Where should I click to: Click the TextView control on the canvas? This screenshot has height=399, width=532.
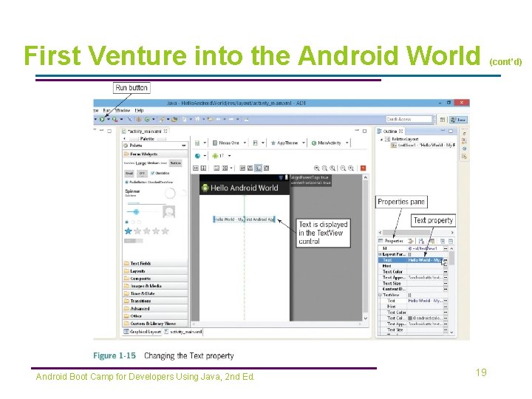pyautogui.click(x=245, y=219)
